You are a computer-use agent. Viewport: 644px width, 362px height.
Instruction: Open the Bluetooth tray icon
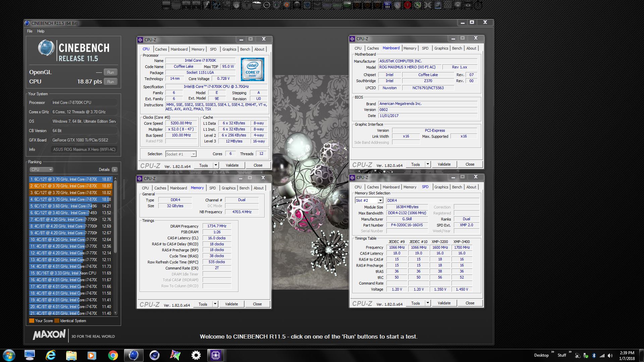(594, 356)
